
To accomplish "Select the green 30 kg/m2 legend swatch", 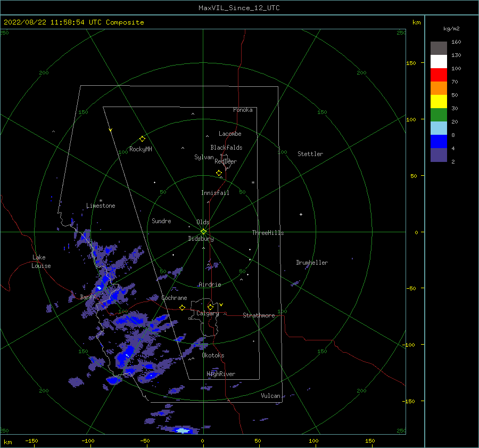I will [x=439, y=115].
